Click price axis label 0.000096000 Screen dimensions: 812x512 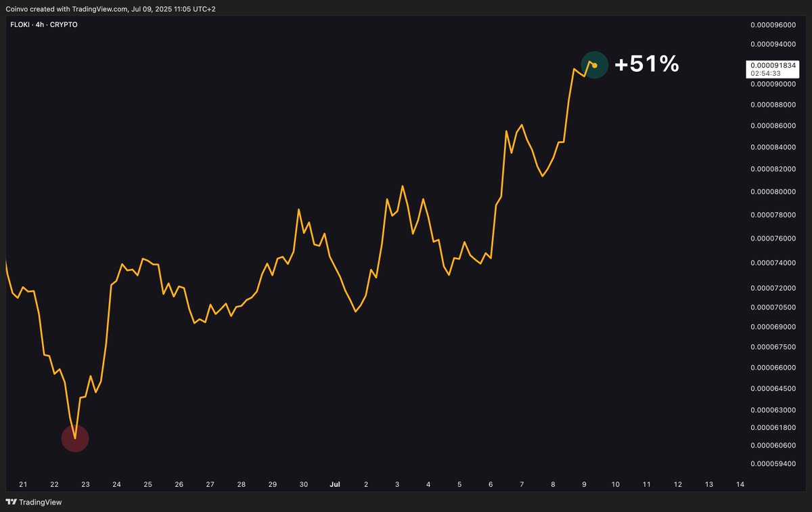click(775, 25)
